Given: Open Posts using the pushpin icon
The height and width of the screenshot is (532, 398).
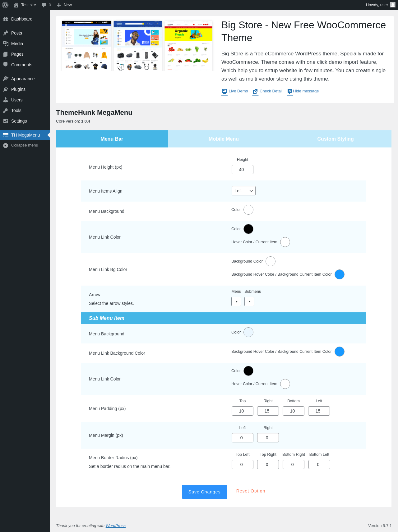Looking at the screenshot, I should (6, 33).
